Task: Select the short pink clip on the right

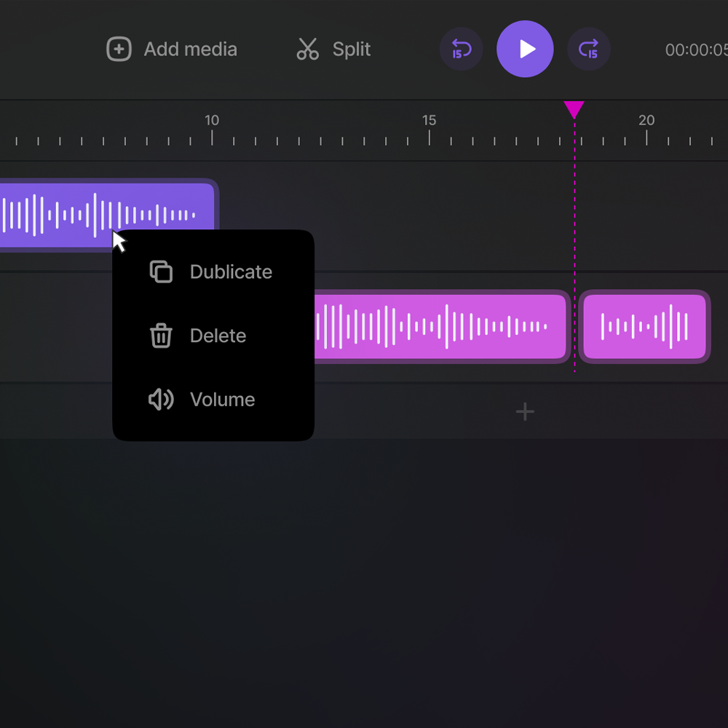Action: click(x=644, y=326)
